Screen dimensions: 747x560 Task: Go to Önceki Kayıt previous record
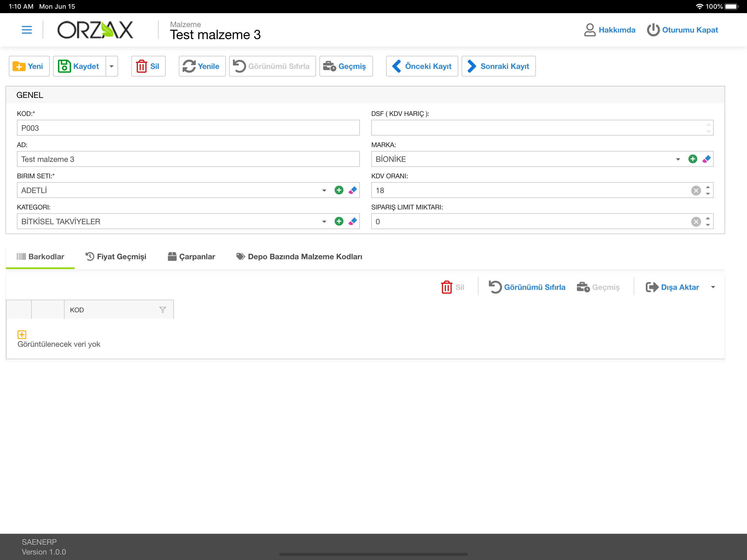tap(422, 66)
